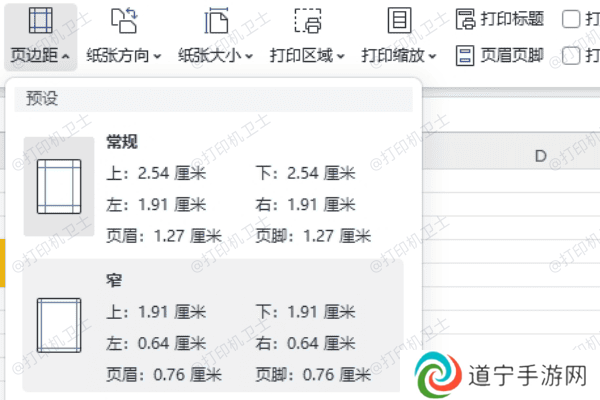Click 上: 1.91 厘米 in 窄
The image size is (600, 400).
[x=156, y=312]
